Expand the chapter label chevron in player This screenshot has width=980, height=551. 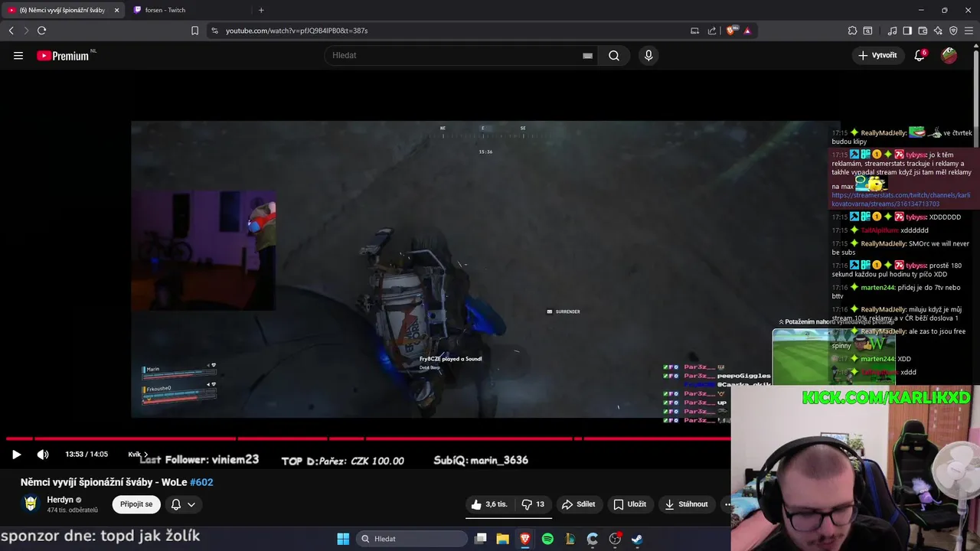(x=145, y=455)
